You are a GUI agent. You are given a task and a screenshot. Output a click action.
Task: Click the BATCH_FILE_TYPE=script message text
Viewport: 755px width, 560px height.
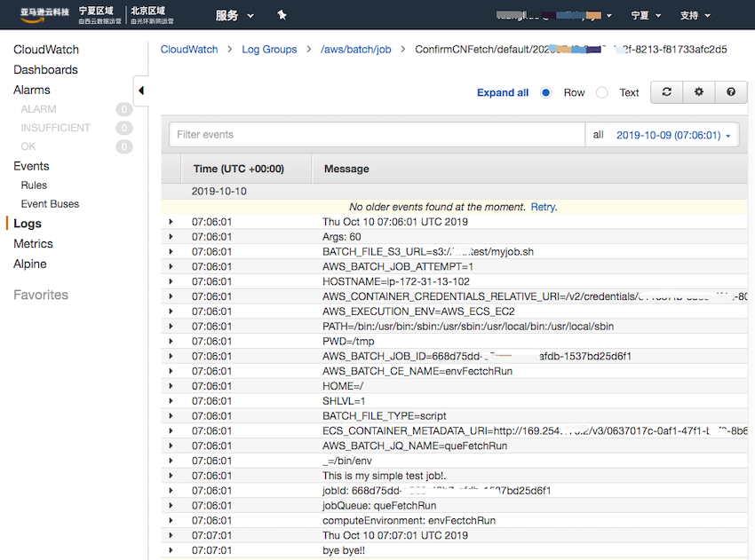coord(385,415)
